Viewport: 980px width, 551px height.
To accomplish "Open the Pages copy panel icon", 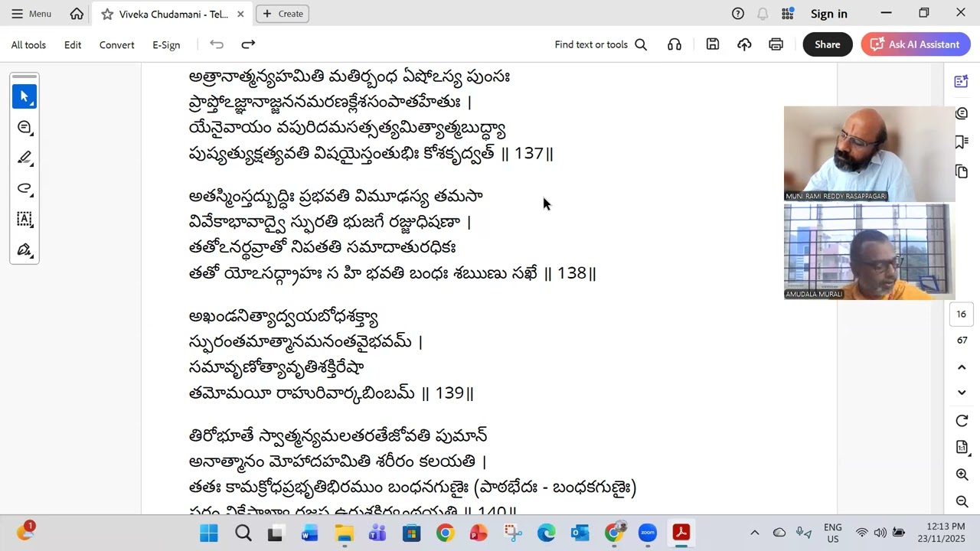I will [x=962, y=173].
